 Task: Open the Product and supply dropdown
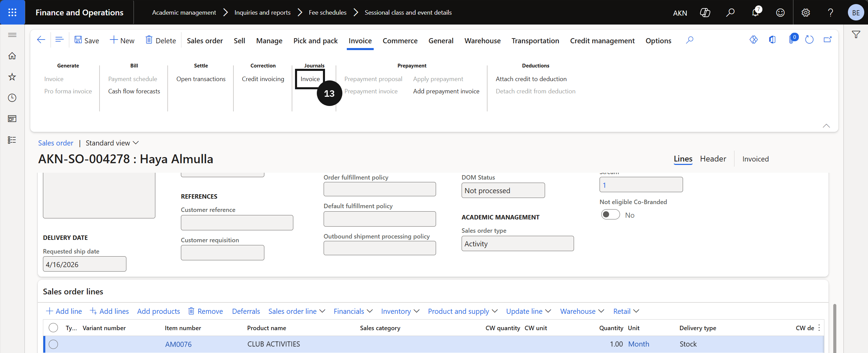[x=463, y=311]
